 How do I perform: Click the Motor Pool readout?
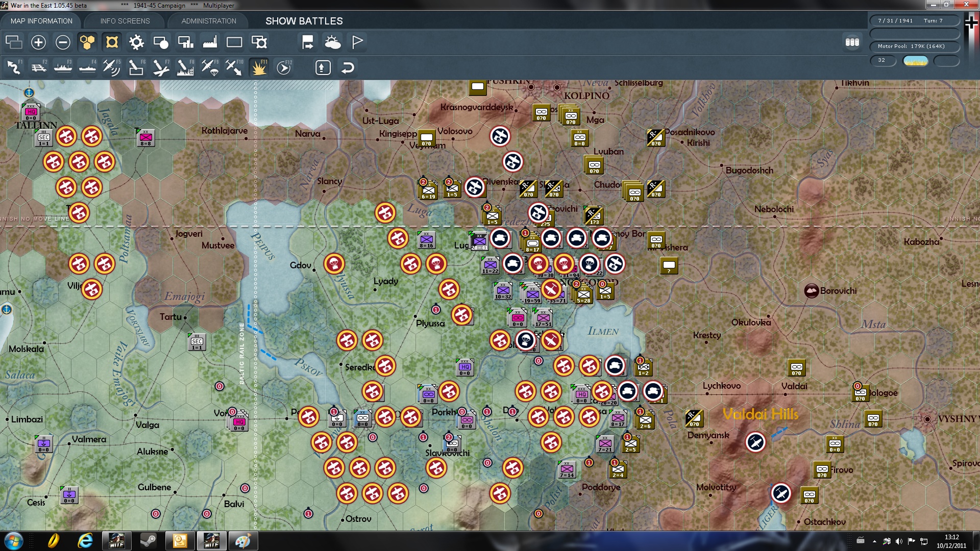[x=915, y=46]
